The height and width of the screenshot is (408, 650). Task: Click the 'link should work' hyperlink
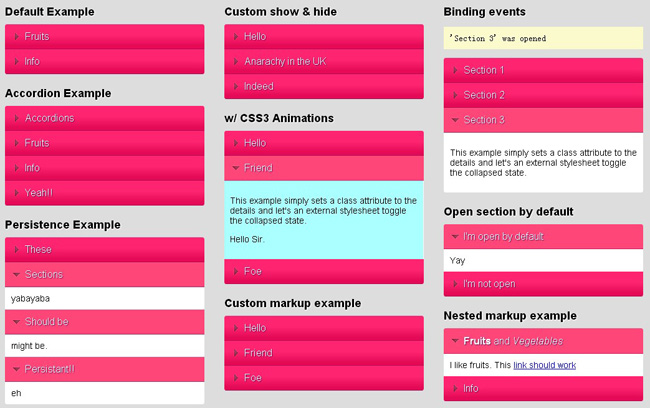coord(545,365)
